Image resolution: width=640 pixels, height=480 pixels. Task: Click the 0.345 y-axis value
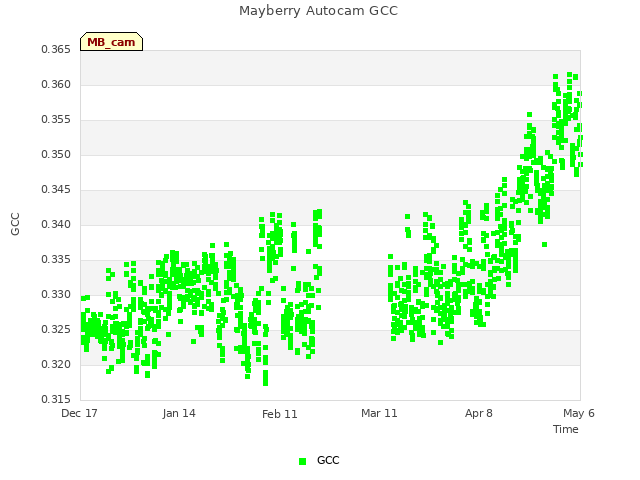tap(56, 190)
